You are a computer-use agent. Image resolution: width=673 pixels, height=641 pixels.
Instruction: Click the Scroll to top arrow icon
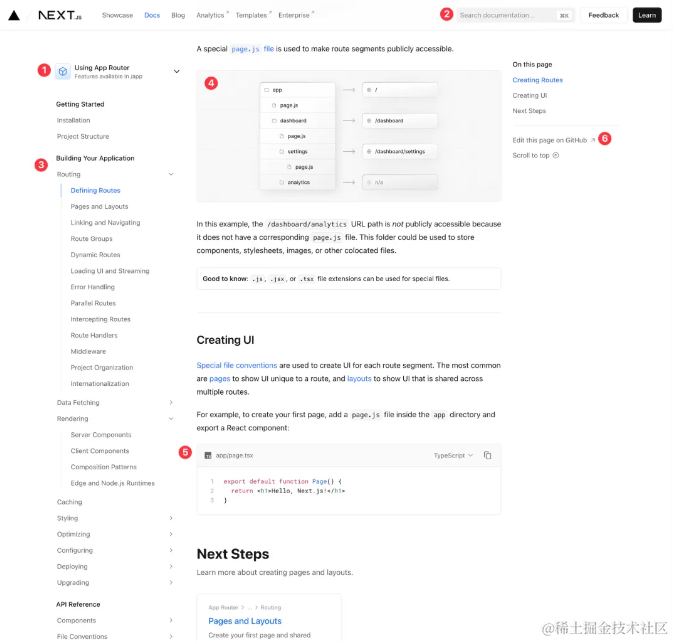click(555, 155)
